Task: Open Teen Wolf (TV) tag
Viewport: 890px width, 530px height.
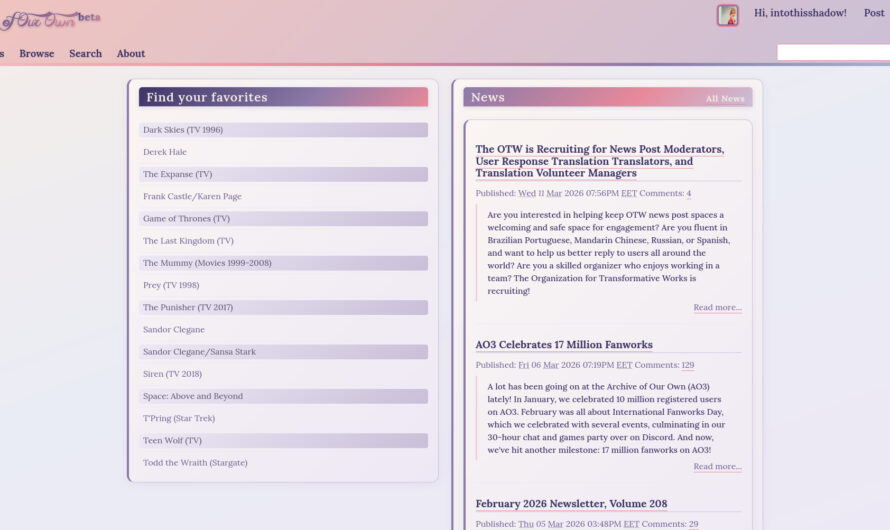Action: 173,440
